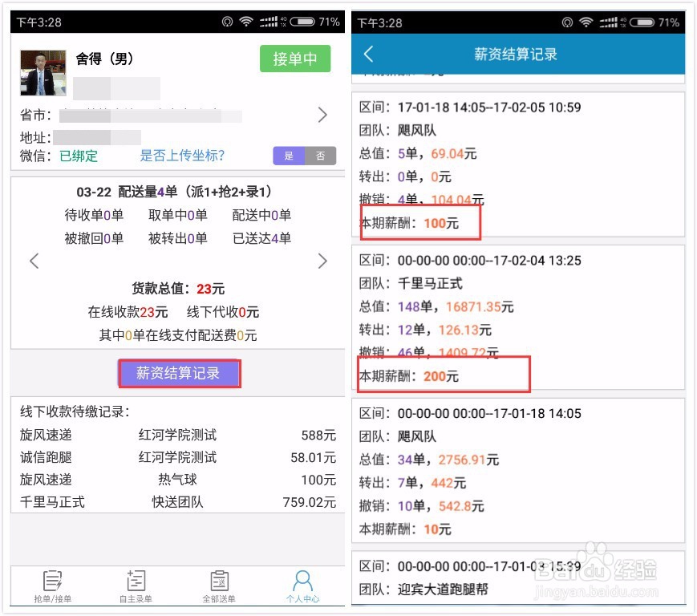Tap the user profile photo
697x616 pixels.
coord(43,72)
